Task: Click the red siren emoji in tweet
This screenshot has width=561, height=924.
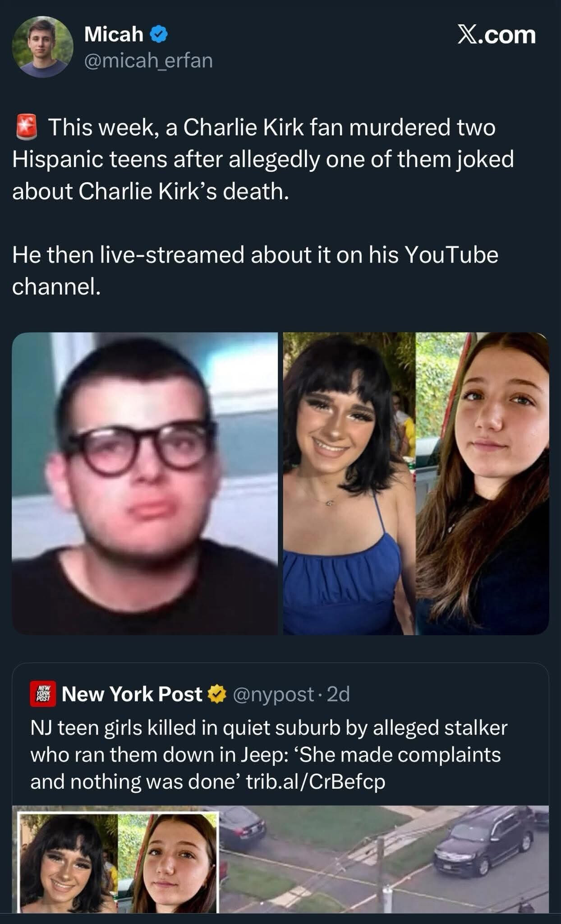Action: tap(27, 127)
